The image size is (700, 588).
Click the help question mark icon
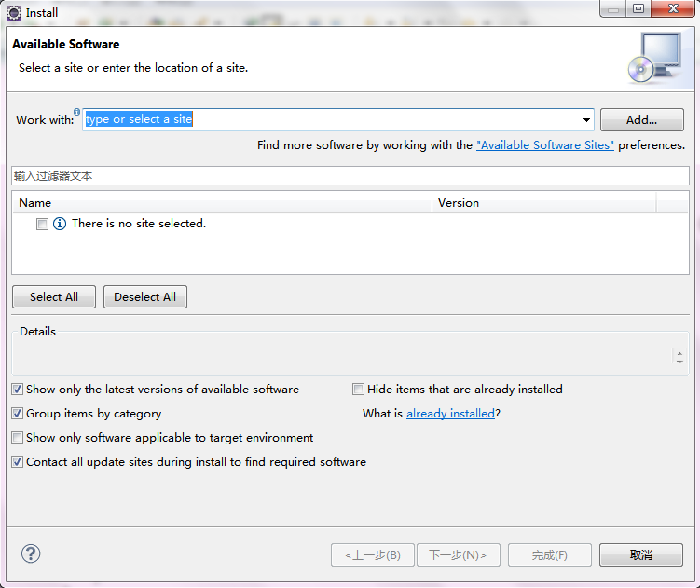(31, 554)
